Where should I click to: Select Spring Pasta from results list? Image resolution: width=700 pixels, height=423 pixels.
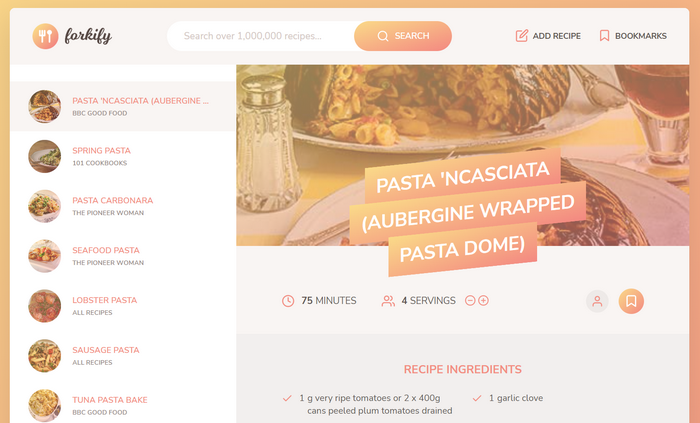[x=123, y=156]
